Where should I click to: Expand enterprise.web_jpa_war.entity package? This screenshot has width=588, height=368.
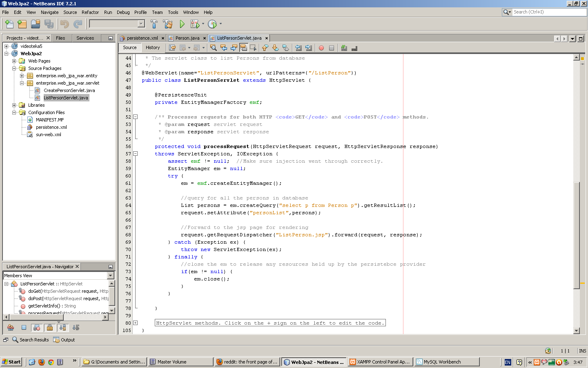[x=22, y=76]
